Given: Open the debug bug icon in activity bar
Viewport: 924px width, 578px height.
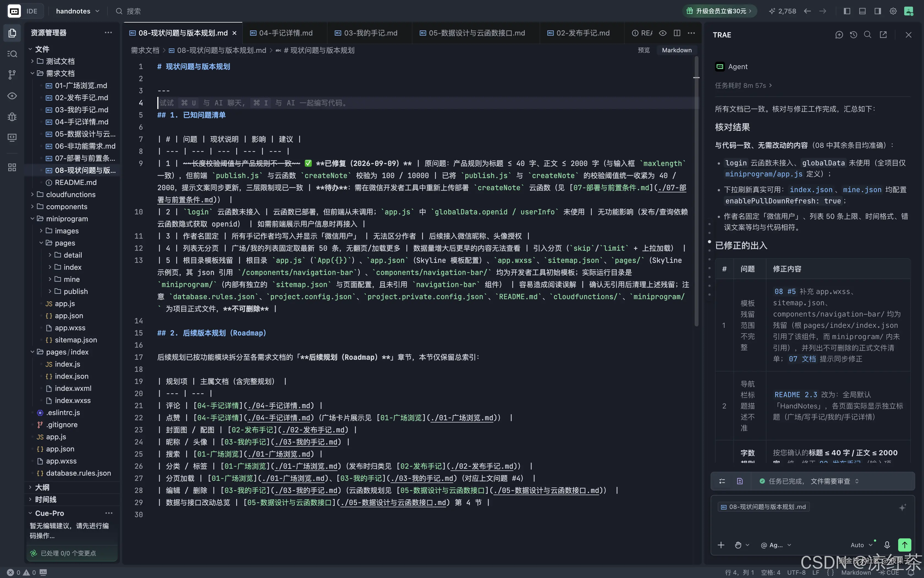Looking at the screenshot, I should click(12, 117).
